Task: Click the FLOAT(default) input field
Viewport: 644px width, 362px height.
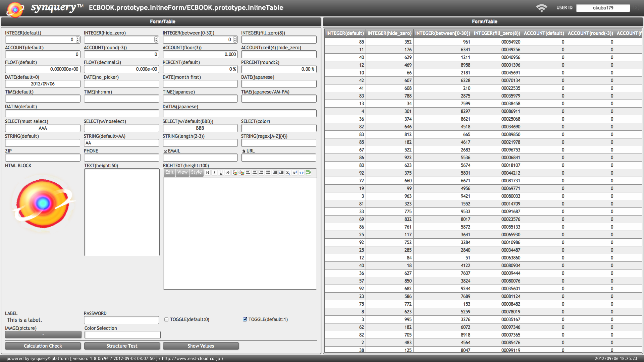Action: (43, 69)
